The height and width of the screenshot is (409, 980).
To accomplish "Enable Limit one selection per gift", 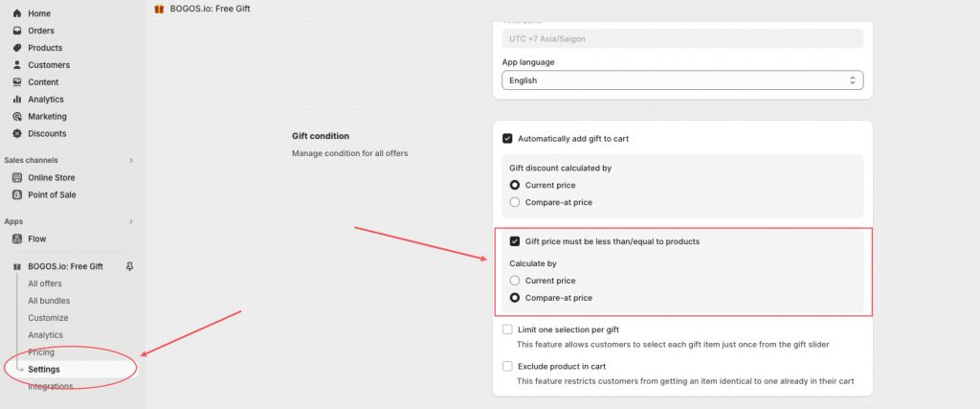I will (507, 329).
